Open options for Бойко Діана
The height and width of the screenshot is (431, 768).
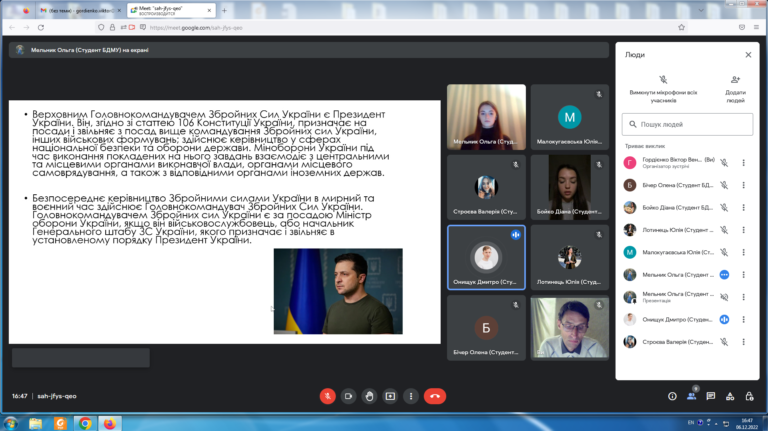point(744,208)
